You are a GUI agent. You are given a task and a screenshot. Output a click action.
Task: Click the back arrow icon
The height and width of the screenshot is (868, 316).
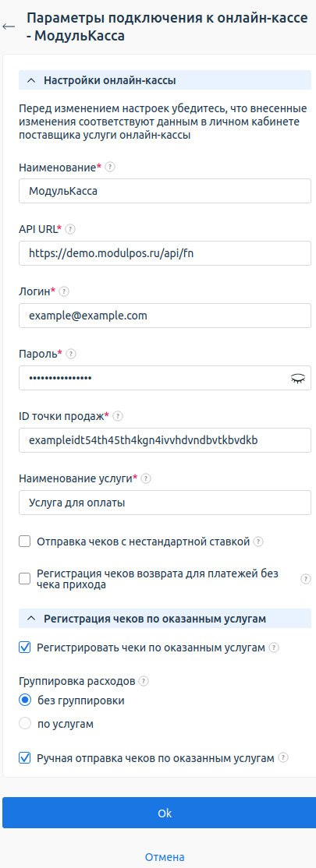point(9,26)
